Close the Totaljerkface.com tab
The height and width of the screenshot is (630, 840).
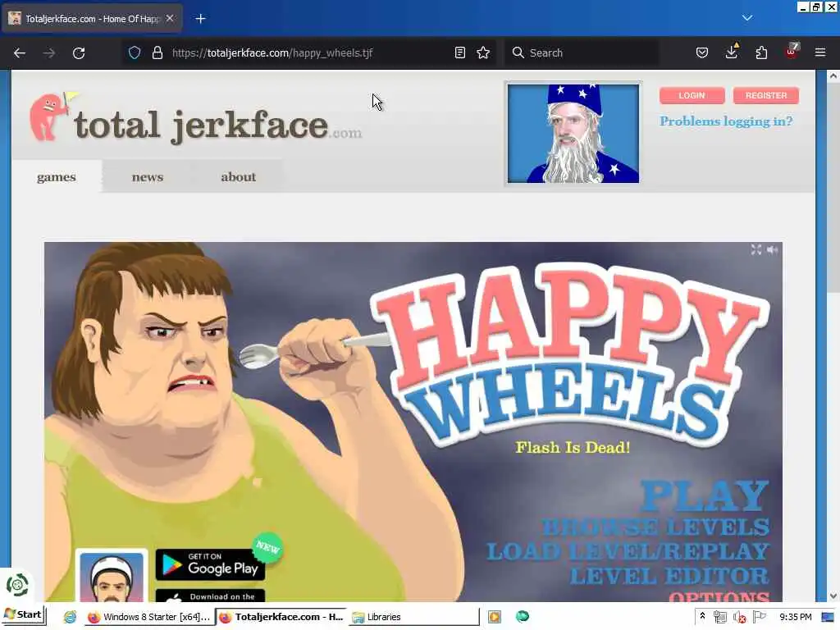170,18
